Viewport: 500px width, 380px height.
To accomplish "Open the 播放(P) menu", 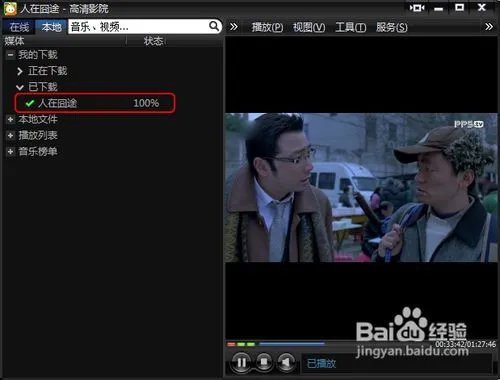I will point(267,27).
